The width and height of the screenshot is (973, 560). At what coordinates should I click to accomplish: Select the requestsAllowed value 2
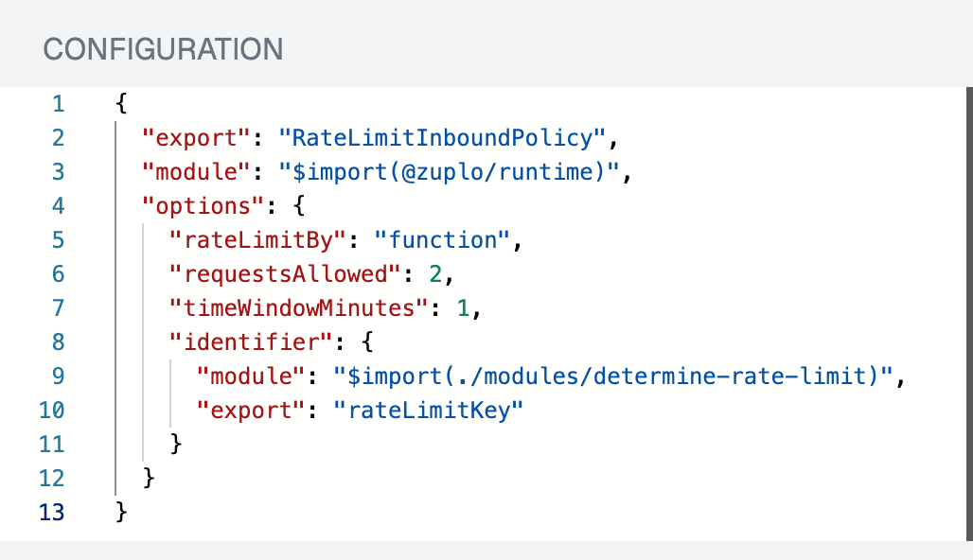coord(434,274)
